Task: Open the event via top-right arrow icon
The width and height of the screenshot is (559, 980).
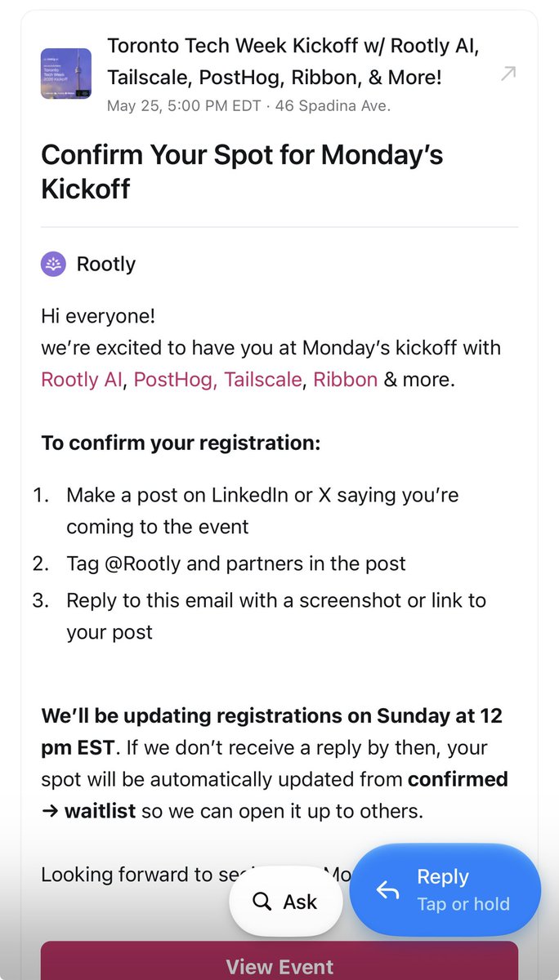Action: pyautogui.click(x=508, y=74)
